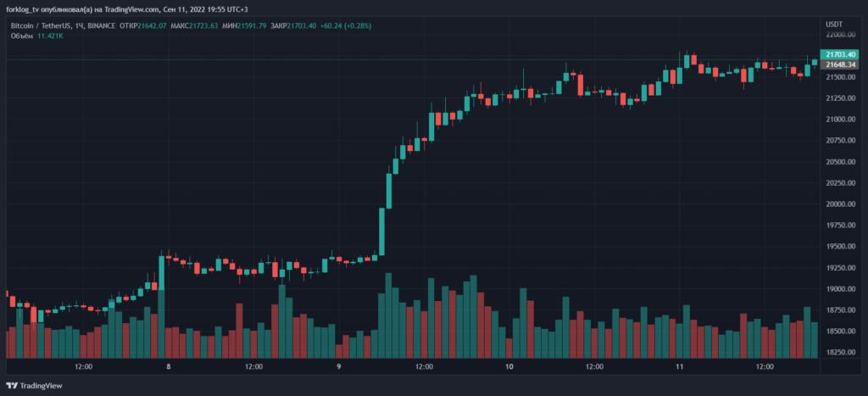Image resolution: width=868 pixels, height=396 pixels.
Task: Click the Bitcoin / TetherUS symbol title
Action: click(x=41, y=25)
